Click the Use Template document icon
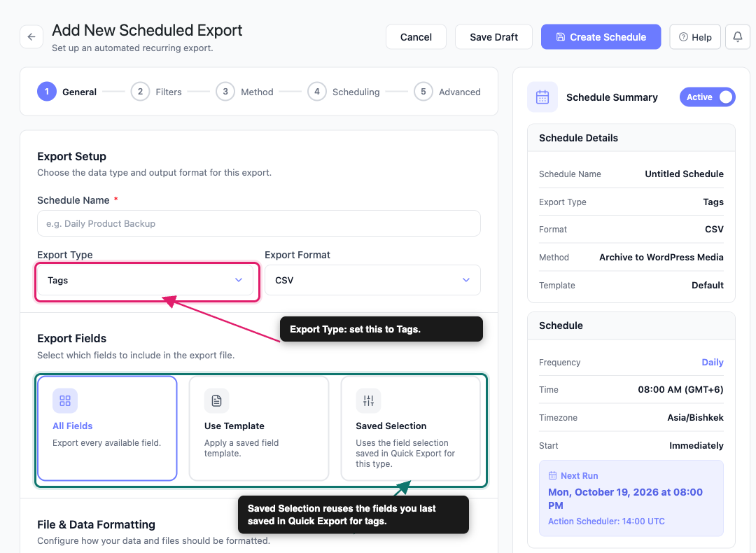 pos(216,400)
